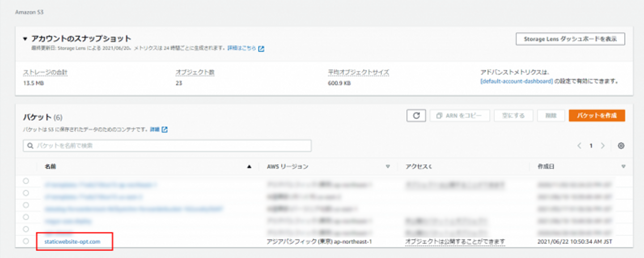Click the orange バケットを作成 button
This screenshot has width=644, height=258.
point(597,116)
